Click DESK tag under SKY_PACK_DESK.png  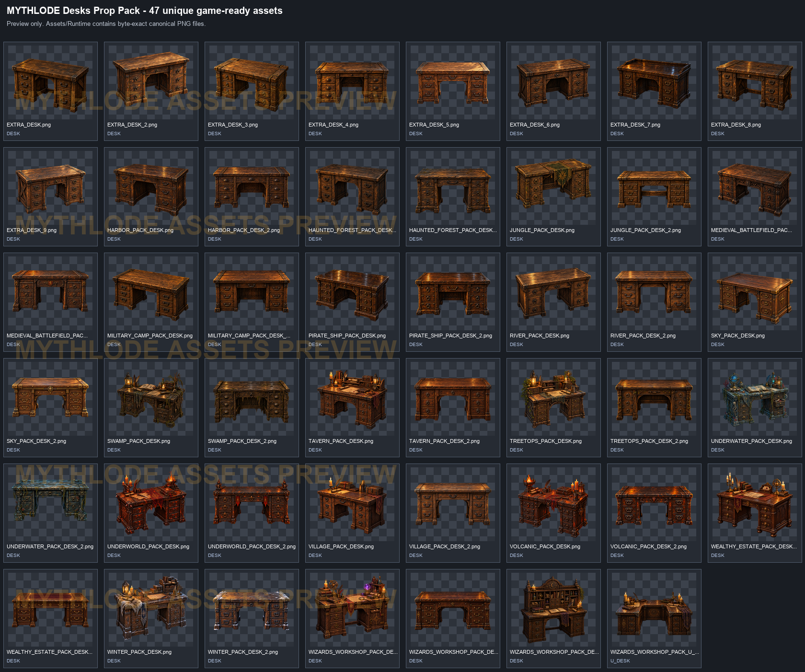click(x=718, y=345)
